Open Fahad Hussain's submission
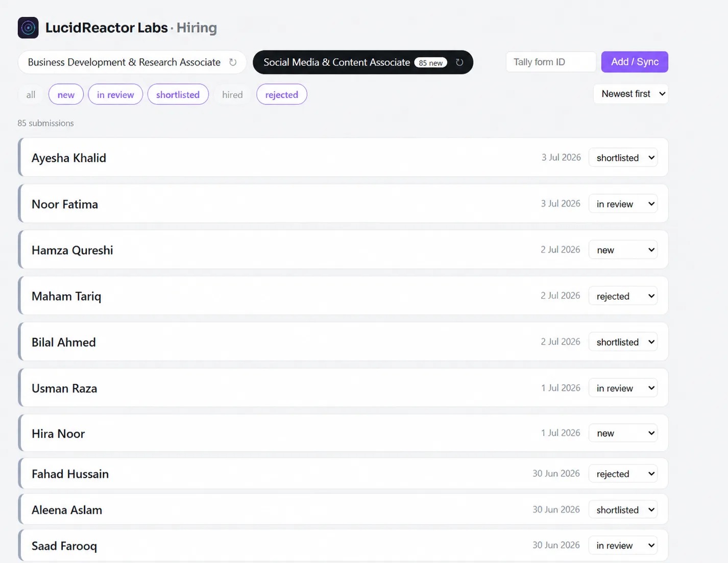728x563 pixels. coord(343,474)
